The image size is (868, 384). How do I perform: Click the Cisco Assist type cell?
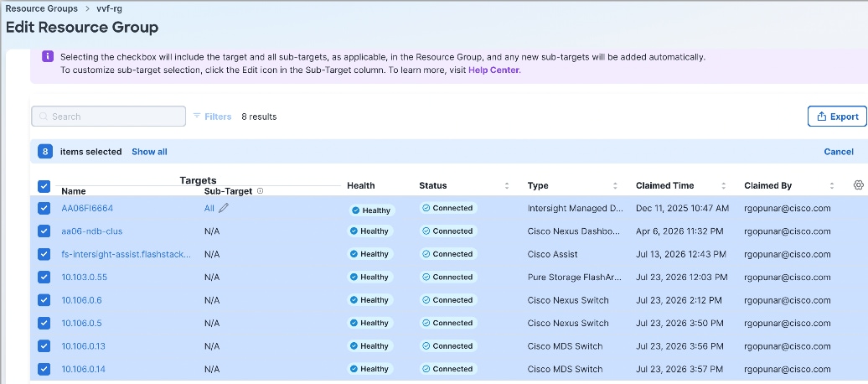[x=552, y=254]
